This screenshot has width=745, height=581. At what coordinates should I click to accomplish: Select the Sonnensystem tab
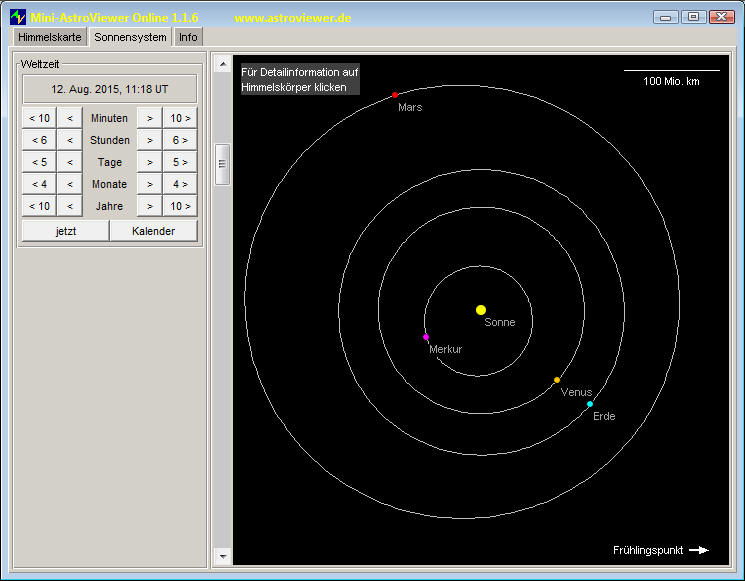click(130, 37)
